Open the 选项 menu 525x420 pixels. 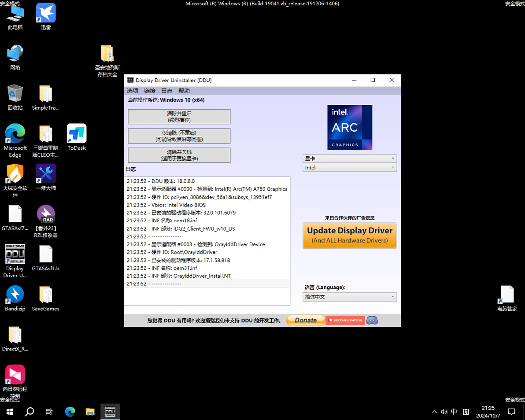tap(132, 91)
